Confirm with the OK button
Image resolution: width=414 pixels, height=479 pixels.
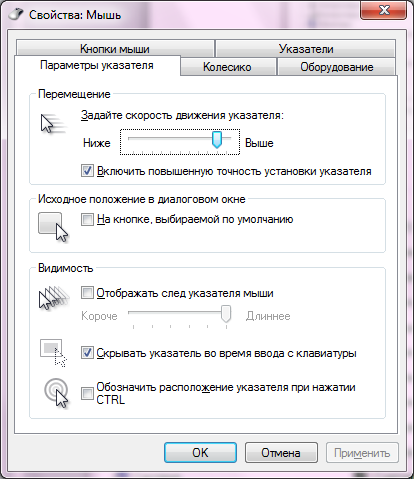[200, 453]
